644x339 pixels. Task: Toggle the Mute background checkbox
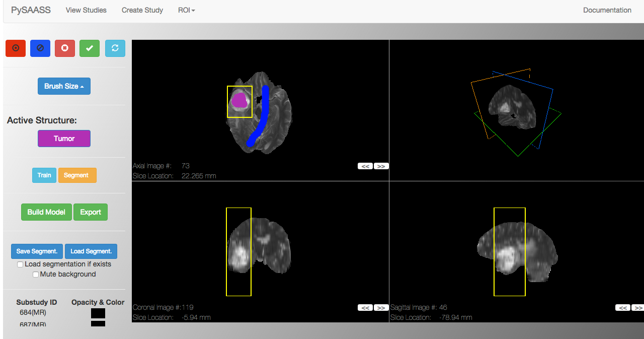coord(36,275)
